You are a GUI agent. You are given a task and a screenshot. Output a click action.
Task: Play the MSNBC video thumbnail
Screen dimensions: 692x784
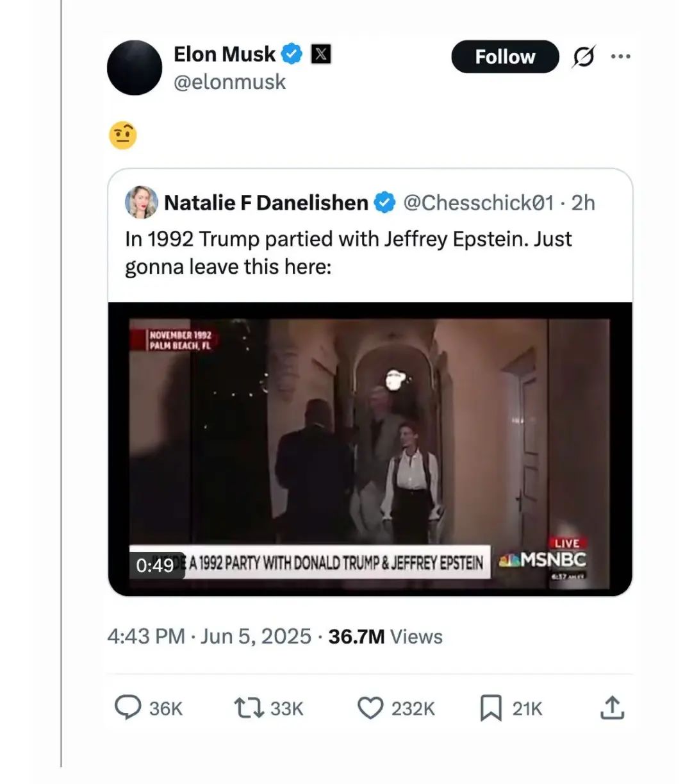tap(370, 449)
